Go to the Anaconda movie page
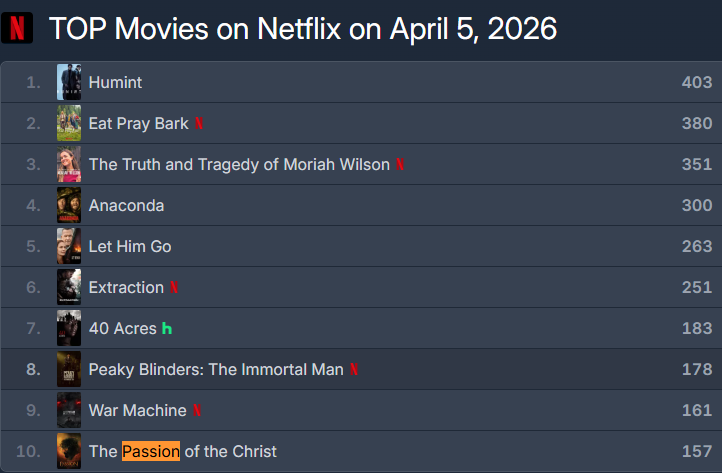The height and width of the screenshot is (473, 722). [126, 205]
